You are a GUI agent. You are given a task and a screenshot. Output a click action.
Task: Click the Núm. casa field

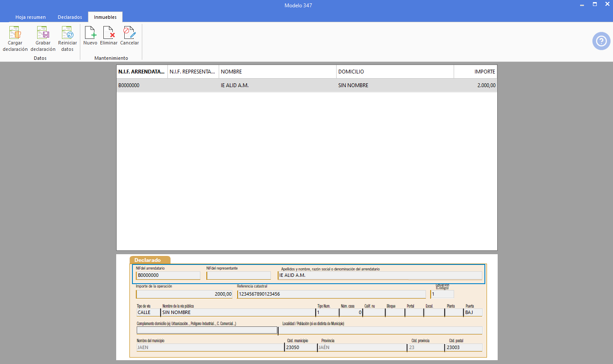click(351, 313)
